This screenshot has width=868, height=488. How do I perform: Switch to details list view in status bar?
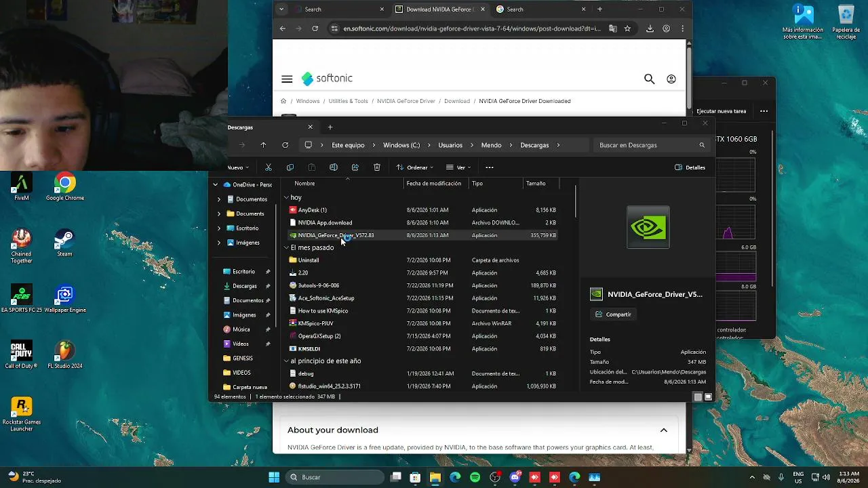pos(698,397)
